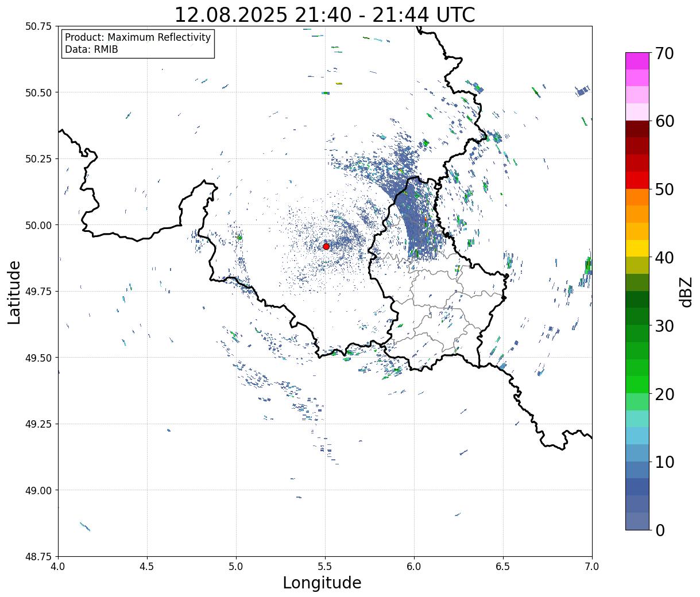The width and height of the screenshot is (700, 597).
Task: Click the longitude tick label 6.0
Action: [414, 567]
